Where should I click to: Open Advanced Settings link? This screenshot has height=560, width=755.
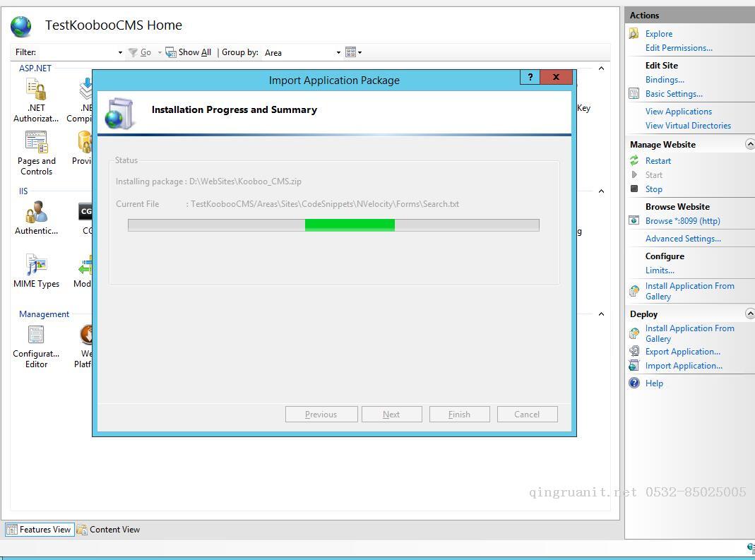683,239
